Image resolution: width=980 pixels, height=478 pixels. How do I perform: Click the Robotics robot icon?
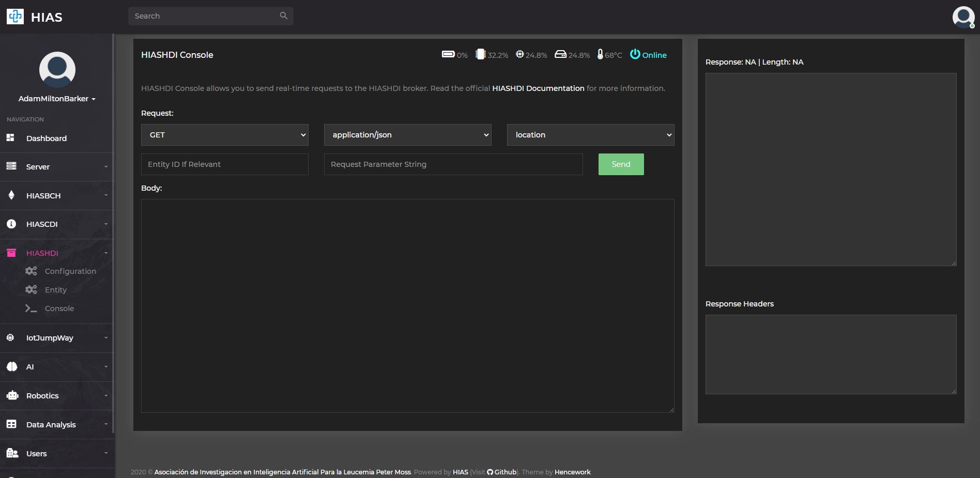(12, 395)
